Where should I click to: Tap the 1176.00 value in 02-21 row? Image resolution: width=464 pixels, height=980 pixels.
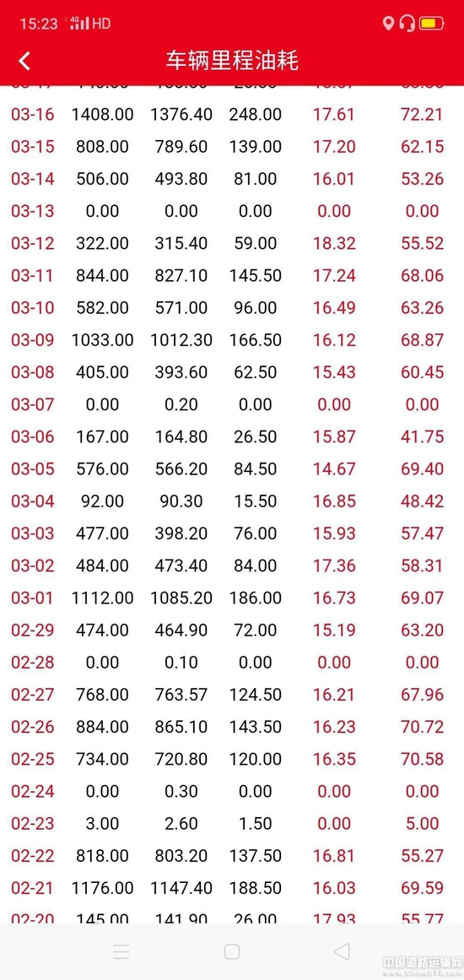point(102,887)
